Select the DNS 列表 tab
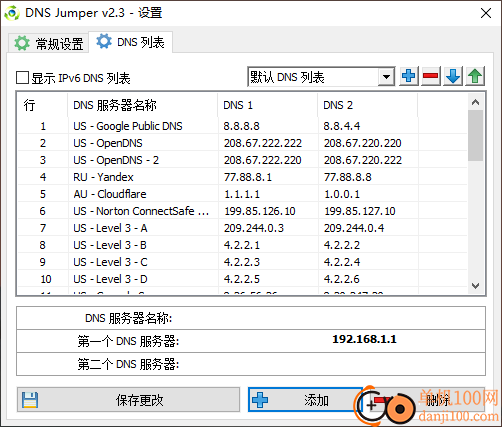Image resolution: width=502 pixels, height=427 pixels. tap(130, 42)
